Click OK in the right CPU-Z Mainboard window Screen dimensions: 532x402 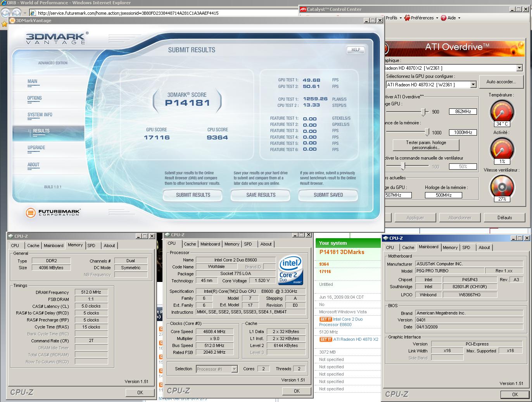tap(515, 394)
